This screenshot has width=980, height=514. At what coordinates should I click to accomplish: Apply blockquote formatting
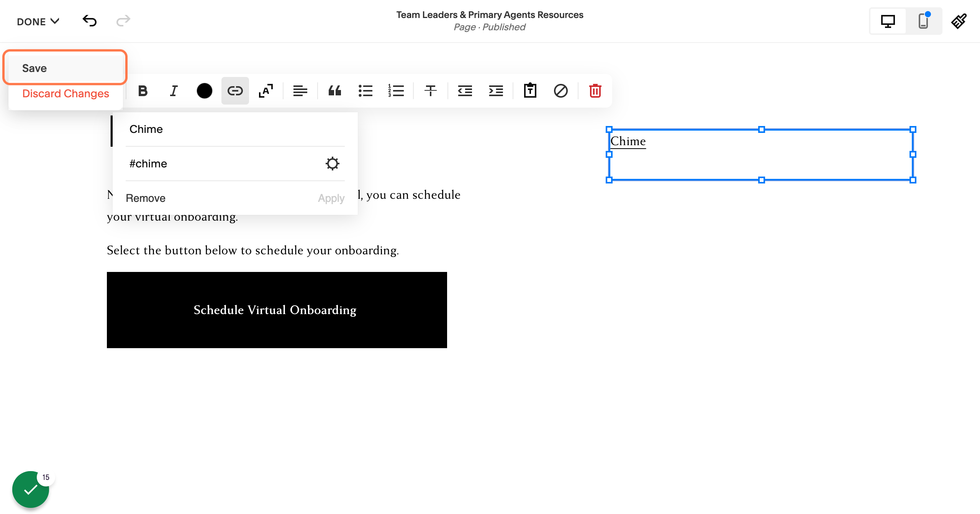pos(335,91)
